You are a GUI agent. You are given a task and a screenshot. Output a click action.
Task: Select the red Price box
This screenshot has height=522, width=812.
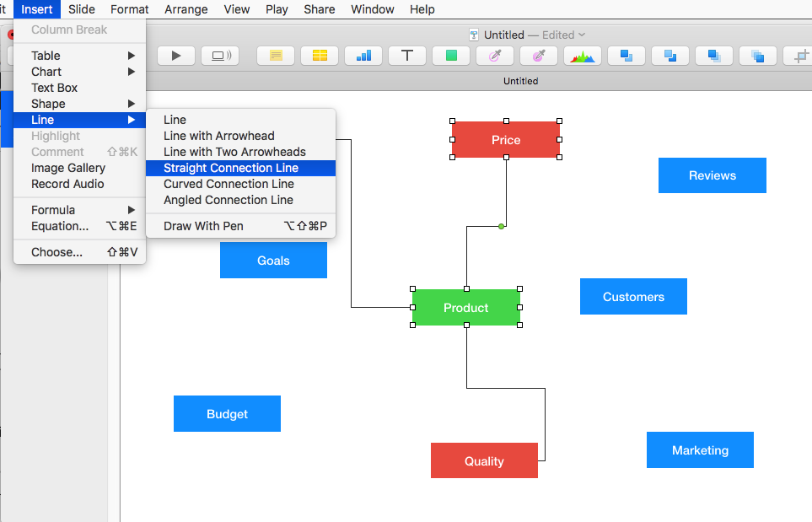[506, 139]
